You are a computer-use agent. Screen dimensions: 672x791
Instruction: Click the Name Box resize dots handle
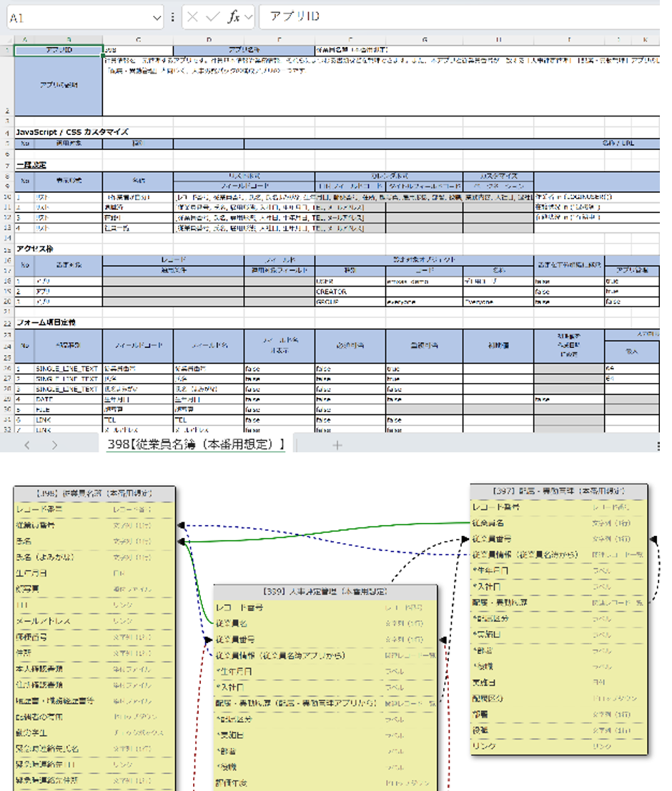tap(173, 18)
